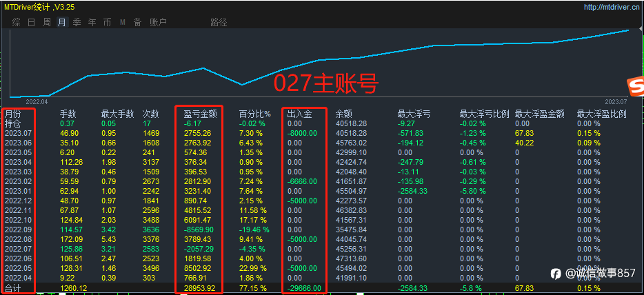
Task: Open the 综 summary tab
Action: (x=17, y=22)
